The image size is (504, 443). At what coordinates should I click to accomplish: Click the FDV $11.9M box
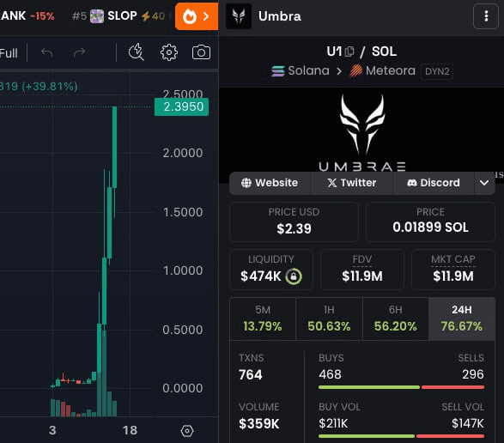click(362, 270)
